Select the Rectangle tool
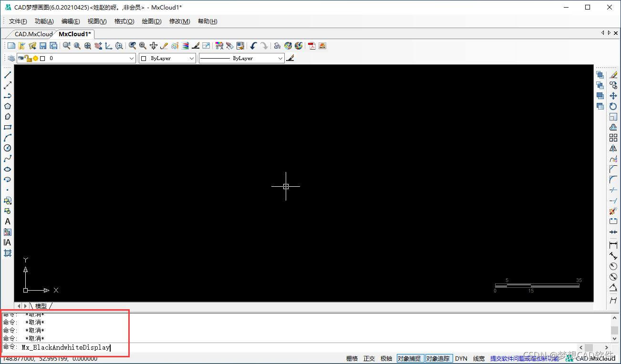 (x=8, y=127)
